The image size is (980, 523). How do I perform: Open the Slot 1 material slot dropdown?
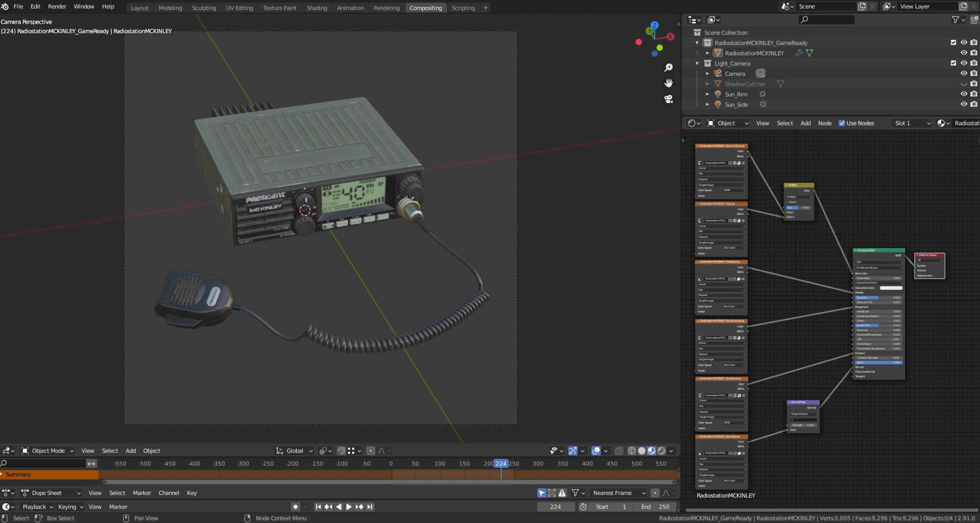(912, 123)
